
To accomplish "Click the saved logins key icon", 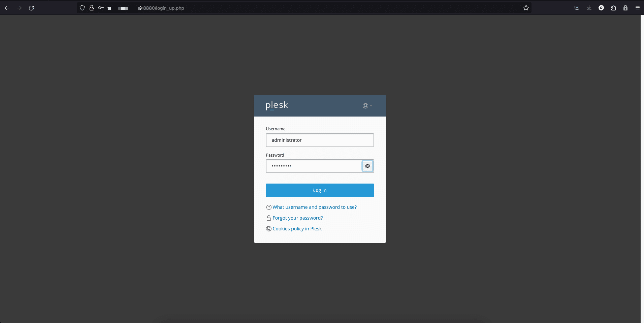I will [101, 8].
